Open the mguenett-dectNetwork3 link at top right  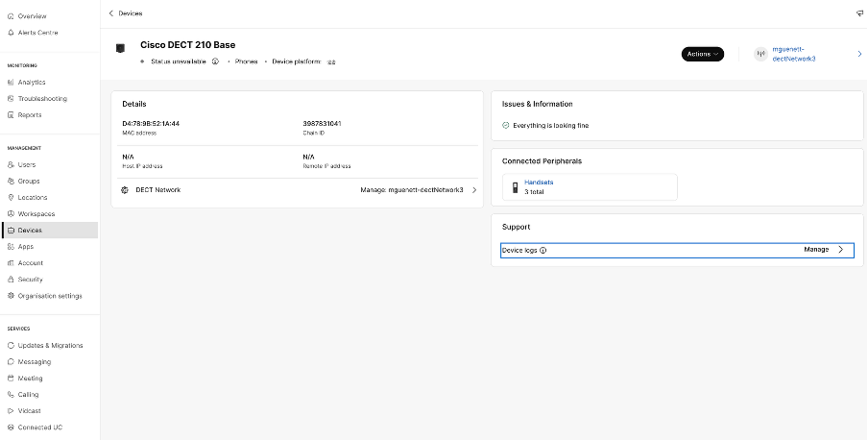794,54
